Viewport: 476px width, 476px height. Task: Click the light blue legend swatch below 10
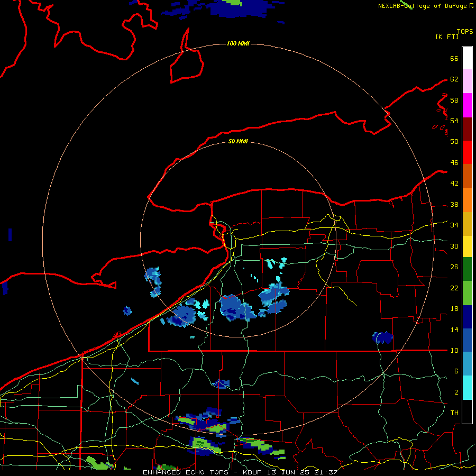click(467, 364)
